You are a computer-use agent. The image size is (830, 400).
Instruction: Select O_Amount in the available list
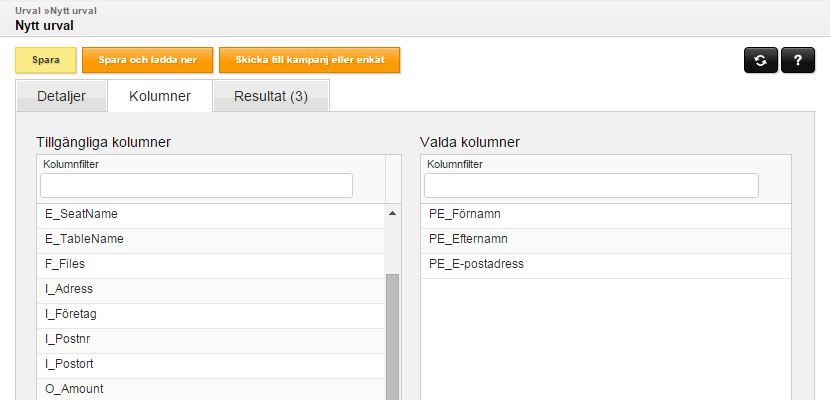pos(211,389)
